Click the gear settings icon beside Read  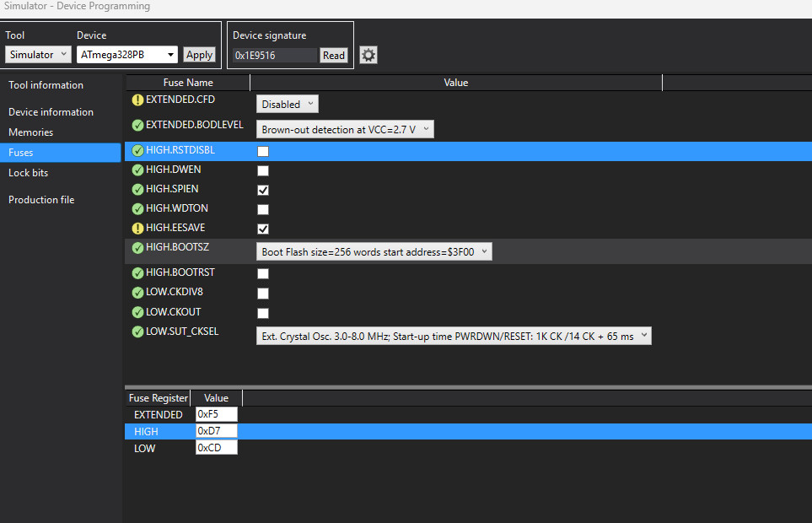[x=368, y=56]
